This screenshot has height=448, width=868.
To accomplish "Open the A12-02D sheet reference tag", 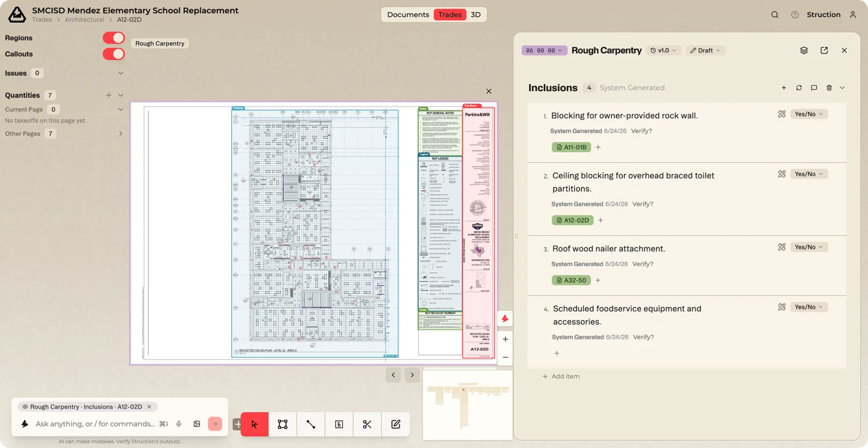I will point(572,220).
